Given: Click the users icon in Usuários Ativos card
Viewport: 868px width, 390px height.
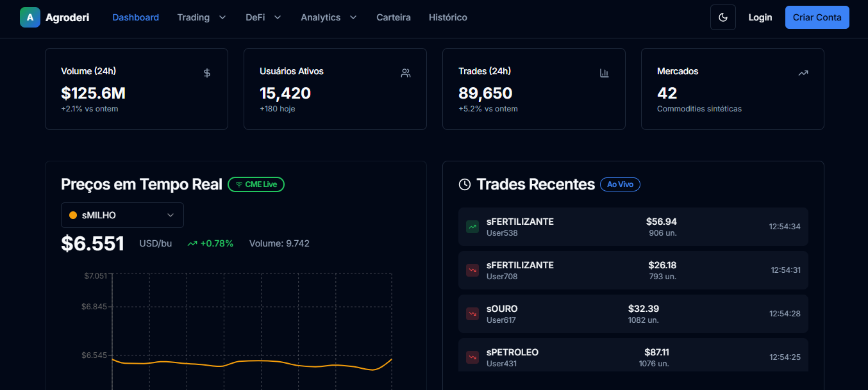Looking at the screenshot, I should (x=405, y=73).
